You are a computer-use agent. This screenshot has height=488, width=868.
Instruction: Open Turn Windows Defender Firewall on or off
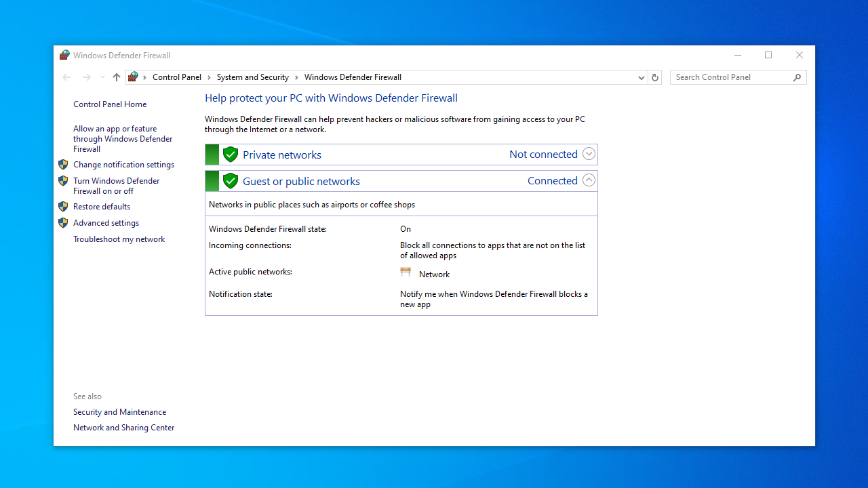(116, 186)
